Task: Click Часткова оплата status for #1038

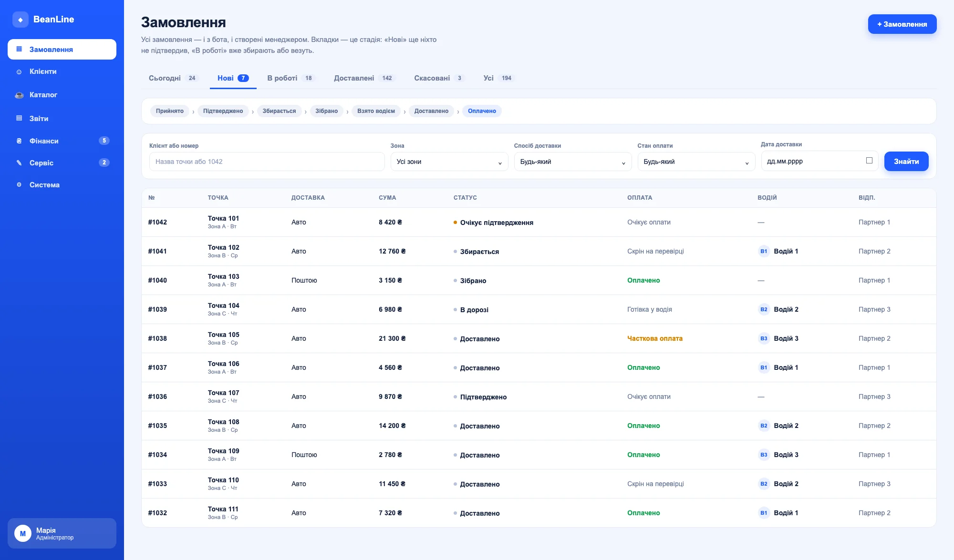Action: (x=654, y=338)
